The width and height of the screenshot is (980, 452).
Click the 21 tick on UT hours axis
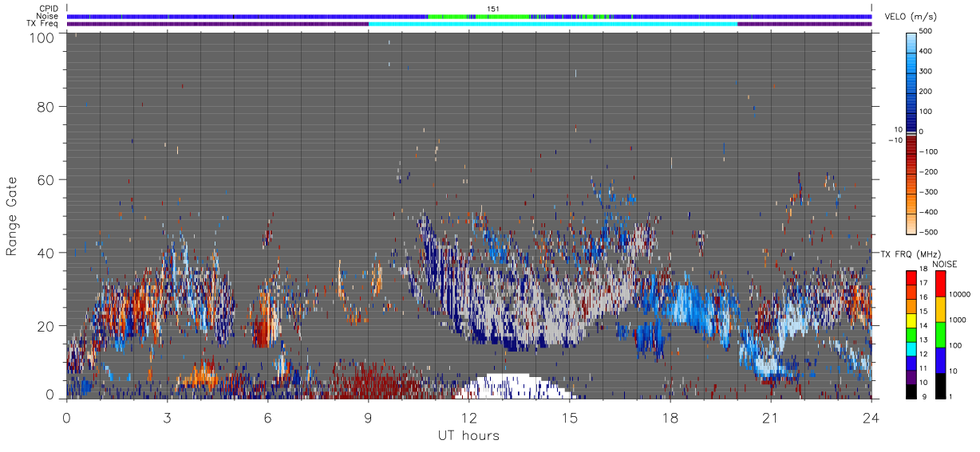click(x=771, y=417)
